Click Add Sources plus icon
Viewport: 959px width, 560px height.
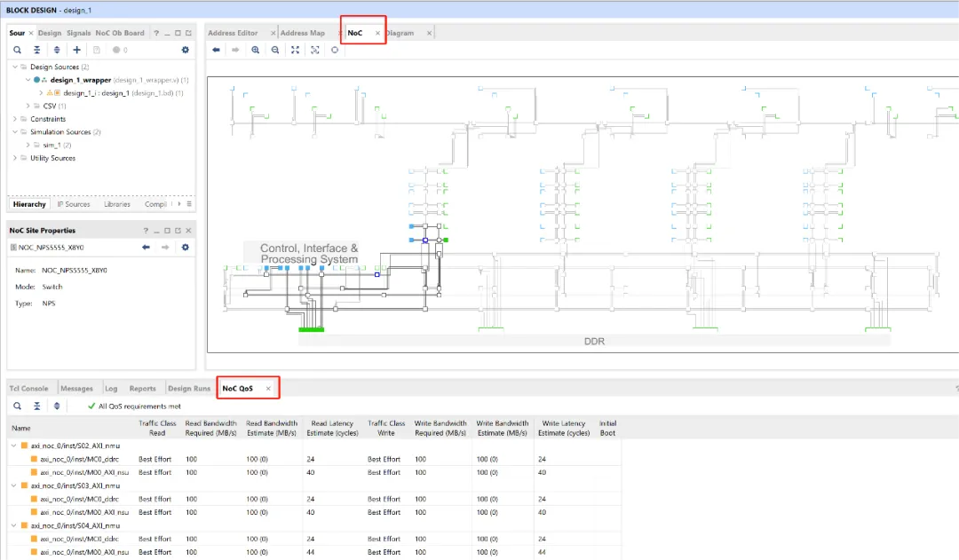[x=77, y=51]
